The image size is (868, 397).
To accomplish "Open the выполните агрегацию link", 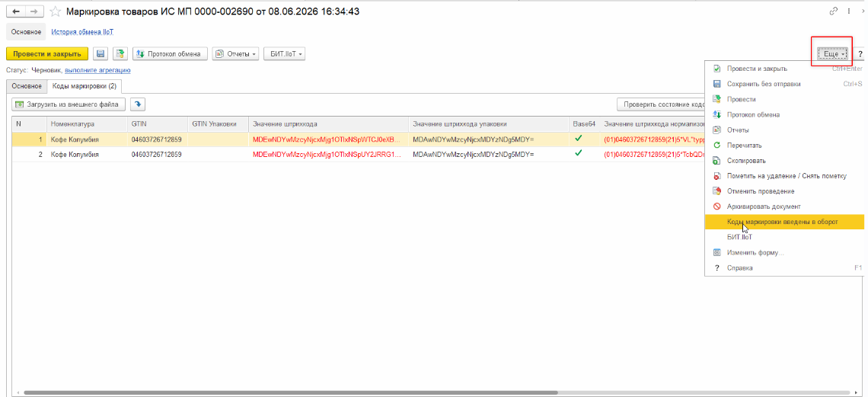I will (98, 70).
